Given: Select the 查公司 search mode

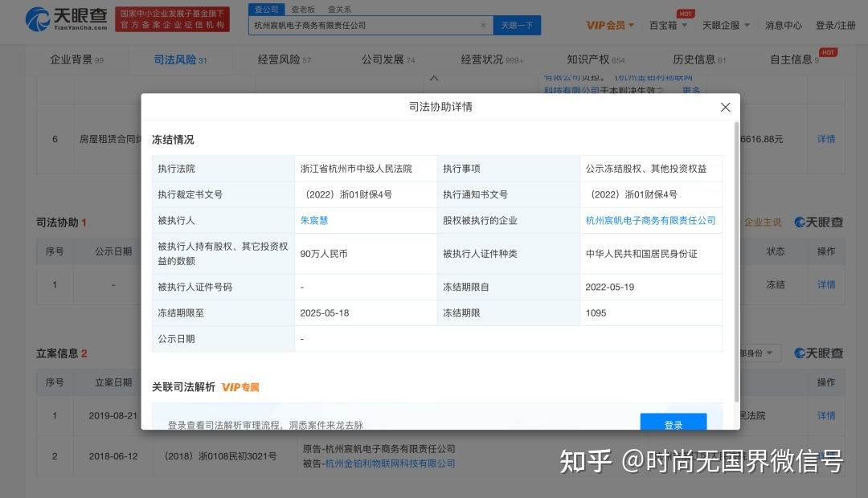Looking at the screenshot, I should pos(266,9).
